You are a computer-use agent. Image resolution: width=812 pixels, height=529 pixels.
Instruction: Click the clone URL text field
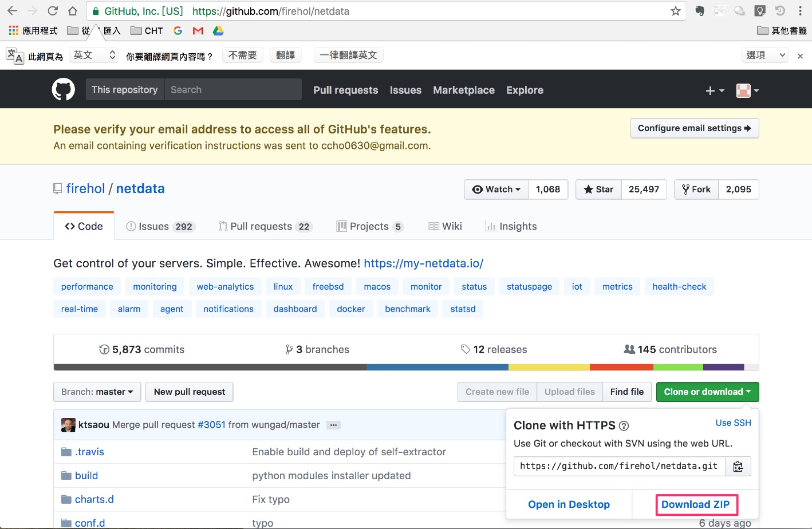tap(620, 466)
